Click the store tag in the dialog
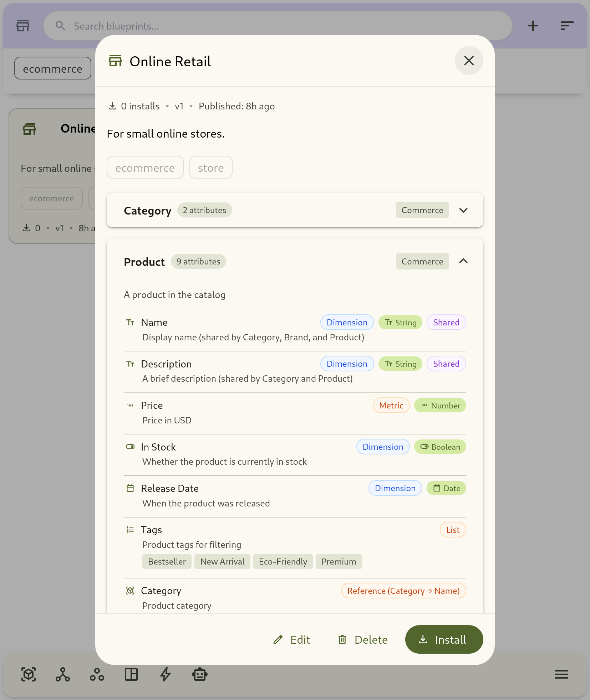The image size is (590, 700). [211, 167]
